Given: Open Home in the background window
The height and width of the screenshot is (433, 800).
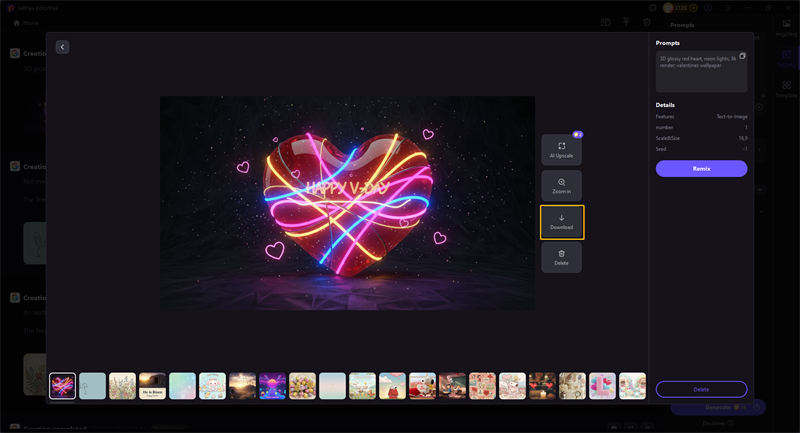Looking at the screenshot, I should click(26, 23).
